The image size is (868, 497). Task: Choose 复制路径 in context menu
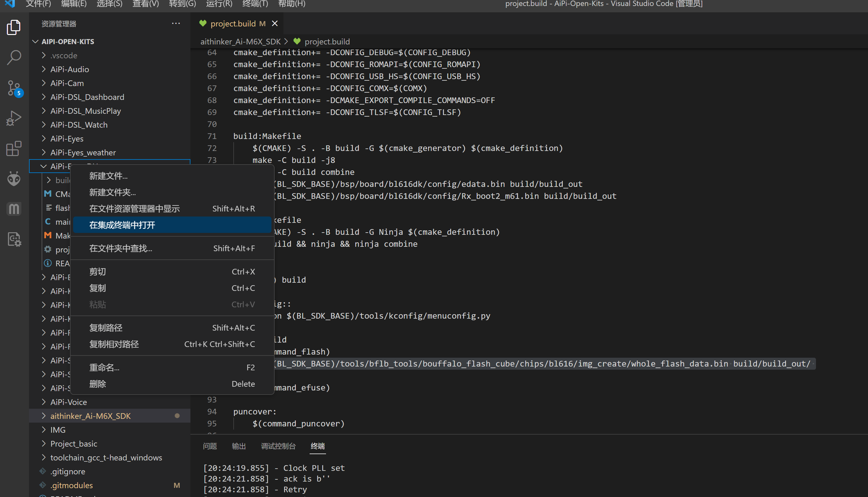(x=172, y=328)
